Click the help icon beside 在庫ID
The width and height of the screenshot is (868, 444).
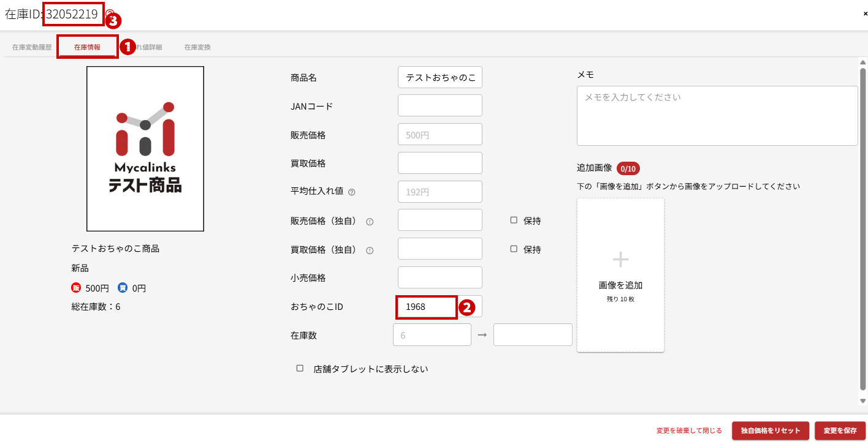[110, 13]
